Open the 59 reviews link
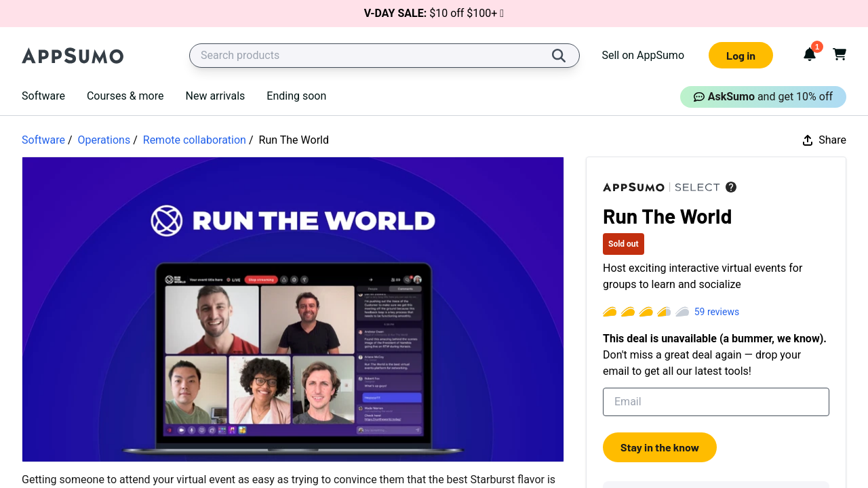The height and width of the screenshot is (488, 868). [716, 312]
